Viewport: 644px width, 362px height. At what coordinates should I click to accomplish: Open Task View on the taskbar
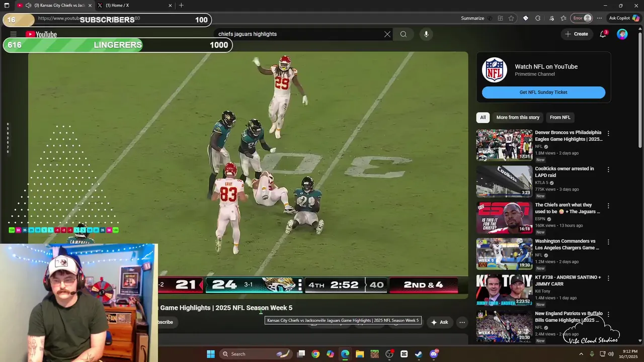(x=301, y=354)
